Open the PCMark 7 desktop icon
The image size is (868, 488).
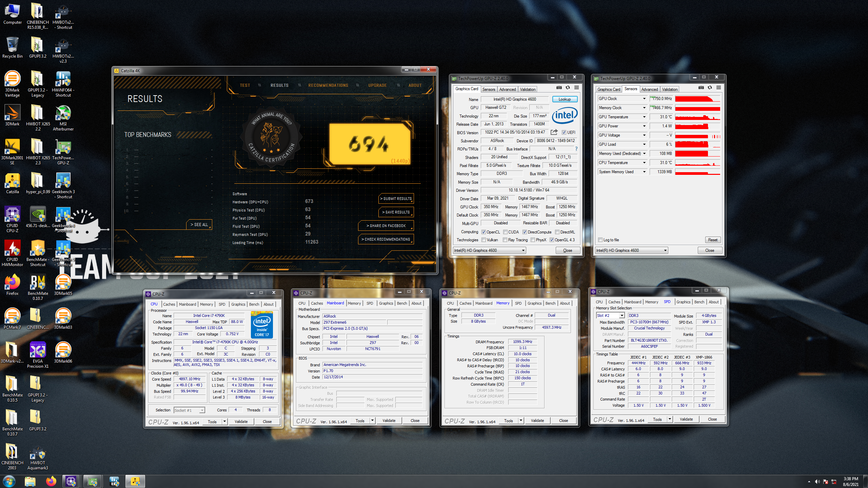click(x=12, y=319)
